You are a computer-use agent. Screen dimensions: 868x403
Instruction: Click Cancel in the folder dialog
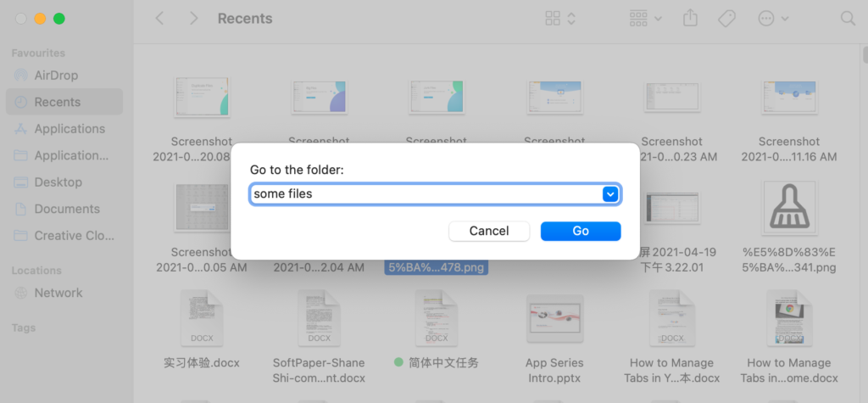click(x=488, y=231)
